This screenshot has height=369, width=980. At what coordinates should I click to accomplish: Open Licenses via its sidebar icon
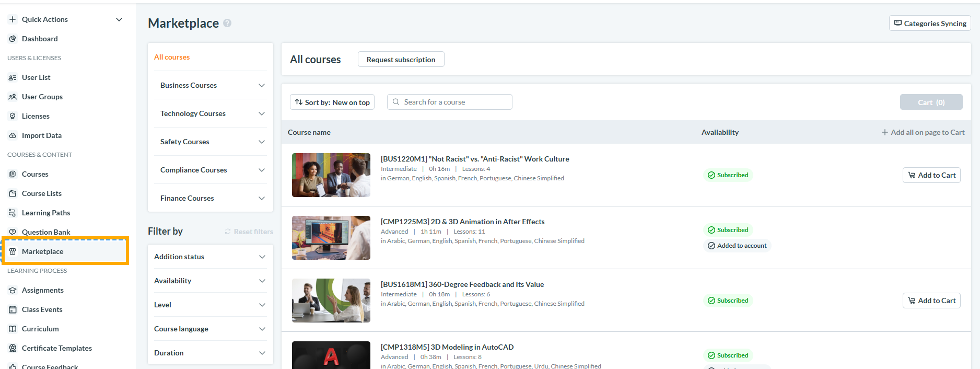pos(13,116)
